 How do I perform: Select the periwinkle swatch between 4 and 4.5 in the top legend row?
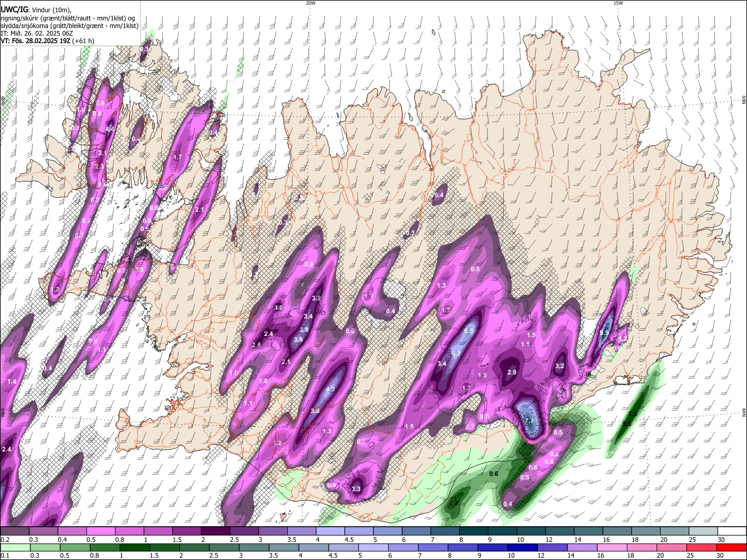[330, 531]
